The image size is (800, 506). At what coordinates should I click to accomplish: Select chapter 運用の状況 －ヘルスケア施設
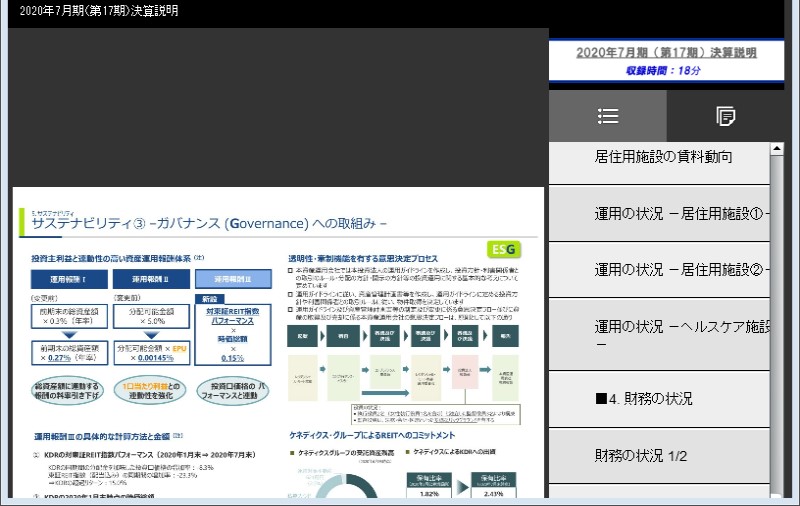659,335
